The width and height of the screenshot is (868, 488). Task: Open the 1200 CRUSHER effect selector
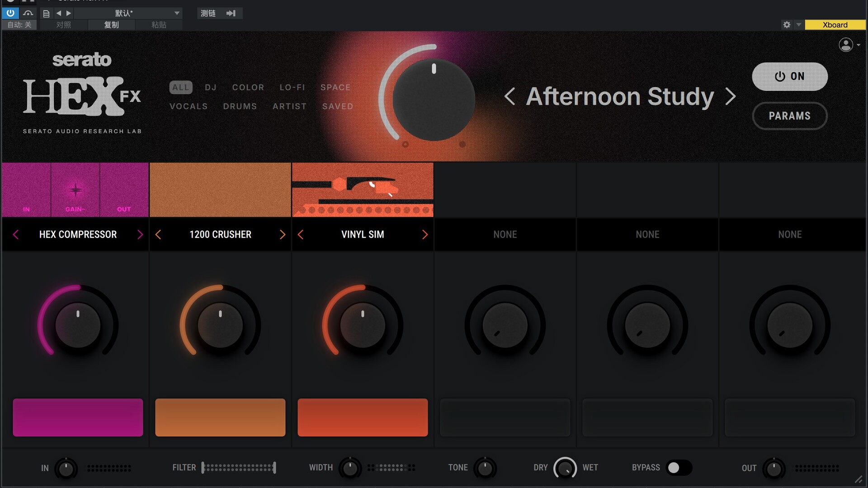(220, 235)
